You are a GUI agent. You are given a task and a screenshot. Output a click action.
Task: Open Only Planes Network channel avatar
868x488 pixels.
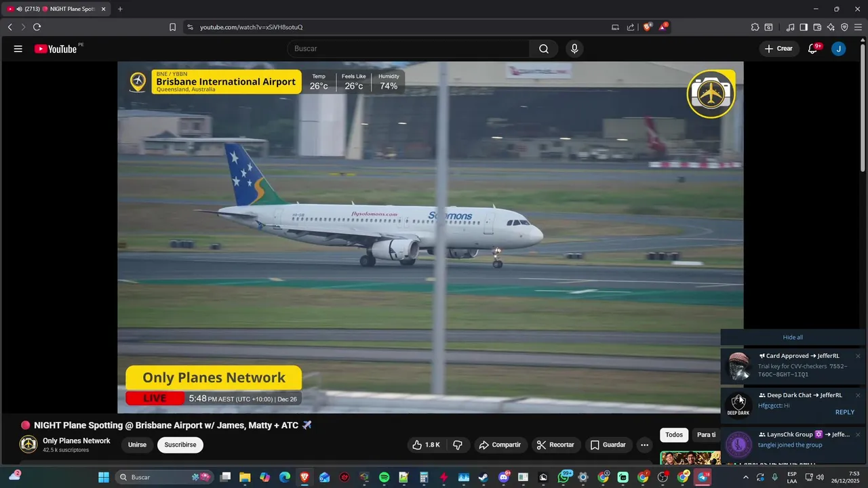point(28,445)
